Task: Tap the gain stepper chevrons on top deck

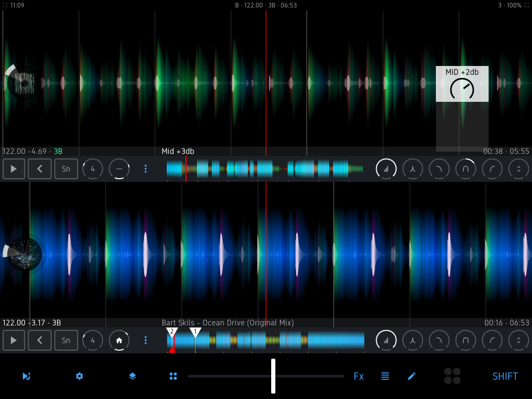Action: (x=518, y=168)
